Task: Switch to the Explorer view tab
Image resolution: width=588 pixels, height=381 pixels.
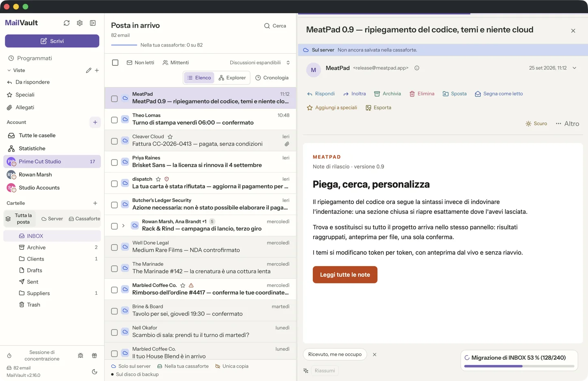Action: tap(232, 78)
